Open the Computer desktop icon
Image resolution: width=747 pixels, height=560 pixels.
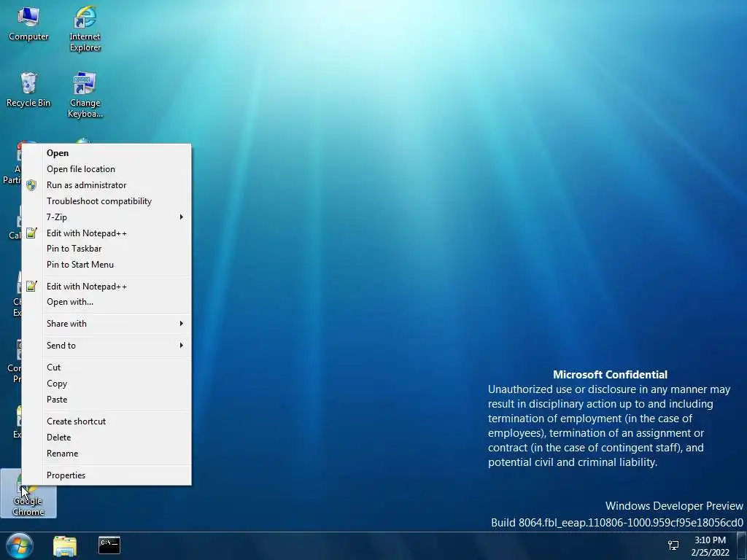click(x=28, y=24)
